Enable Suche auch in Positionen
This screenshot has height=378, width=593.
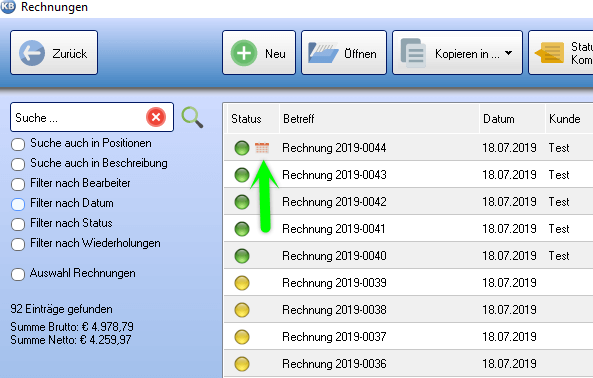(18, 144)
